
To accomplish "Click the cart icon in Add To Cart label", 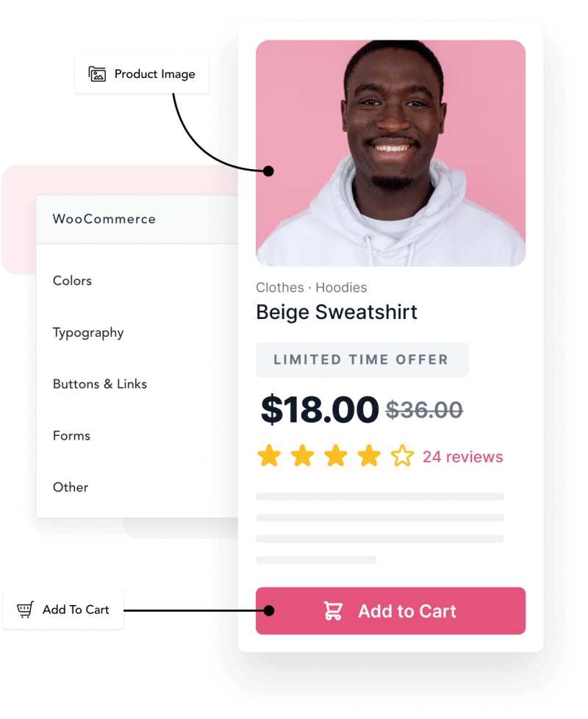I will [25, 609].
